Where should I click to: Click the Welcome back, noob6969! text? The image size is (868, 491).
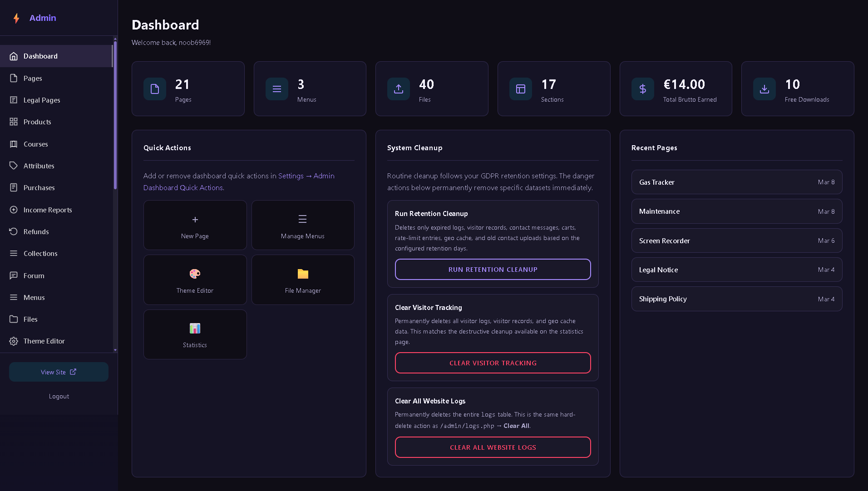point(171,43)
